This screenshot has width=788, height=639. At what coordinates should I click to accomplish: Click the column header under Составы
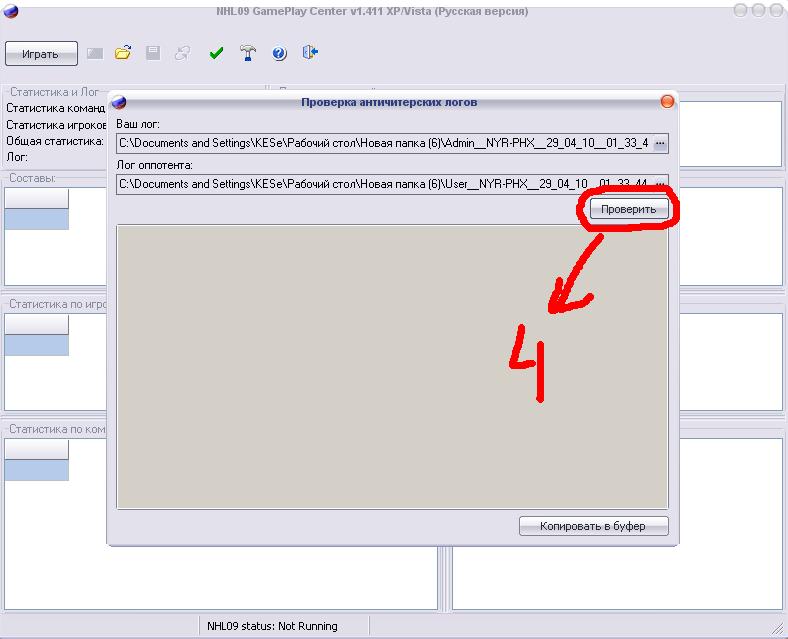pyautogui.click(x=37, y=198)
